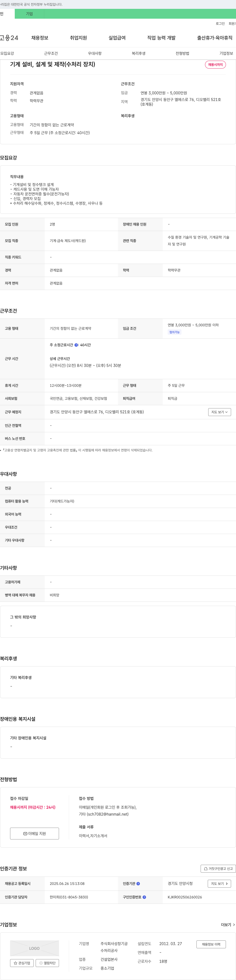Viewport: 236px width, 980px height.
Task: Open the 채용정보 main menu
Action: 40,38
